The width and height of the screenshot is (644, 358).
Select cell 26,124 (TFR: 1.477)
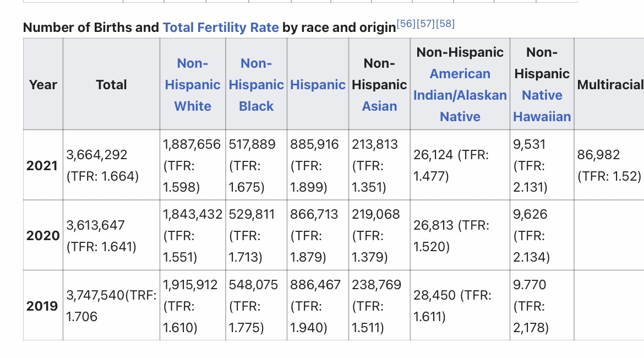[x=460, y=165]
